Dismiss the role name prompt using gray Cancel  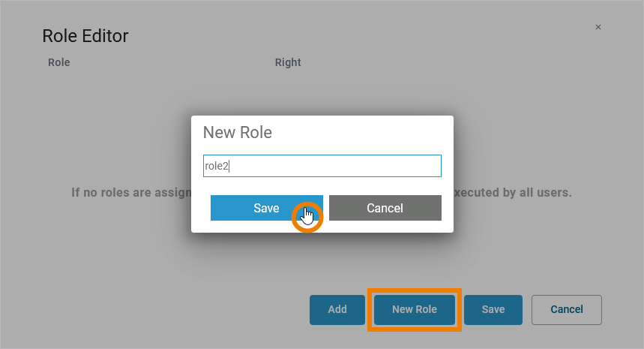click(x=385, y=208)
